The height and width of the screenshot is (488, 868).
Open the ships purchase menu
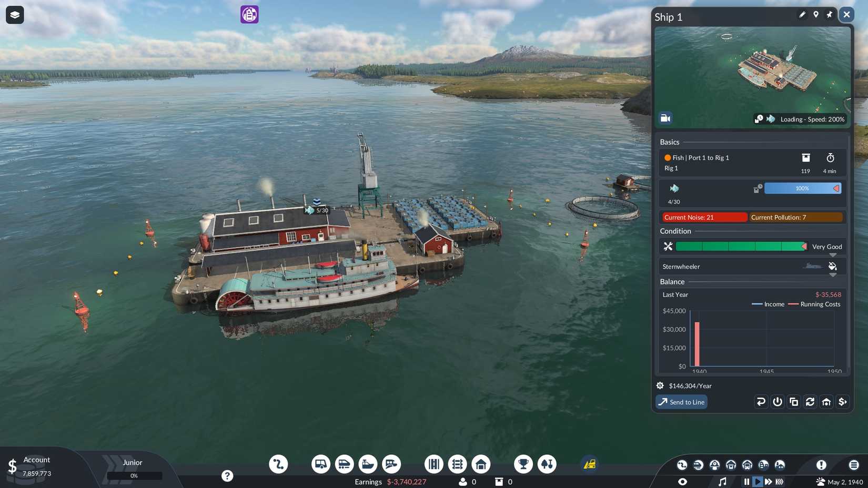coord(368,464)
